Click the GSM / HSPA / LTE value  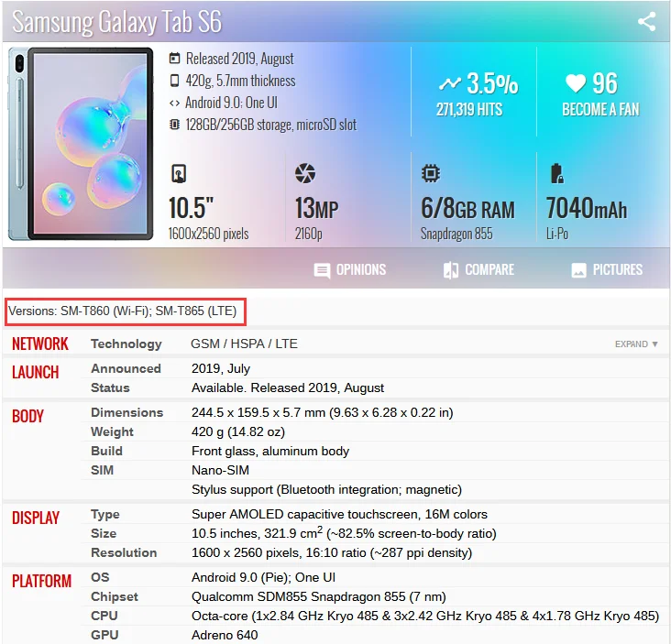click(x=244, y=344)
